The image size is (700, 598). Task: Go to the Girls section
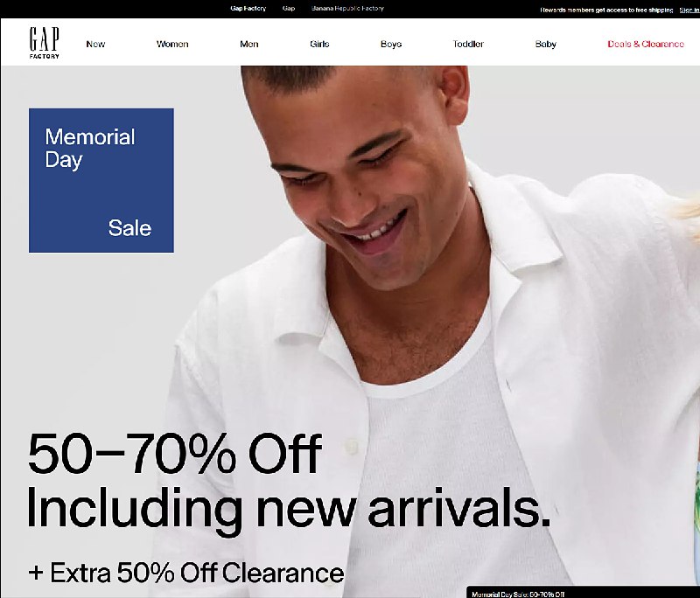tap(319, 44)
